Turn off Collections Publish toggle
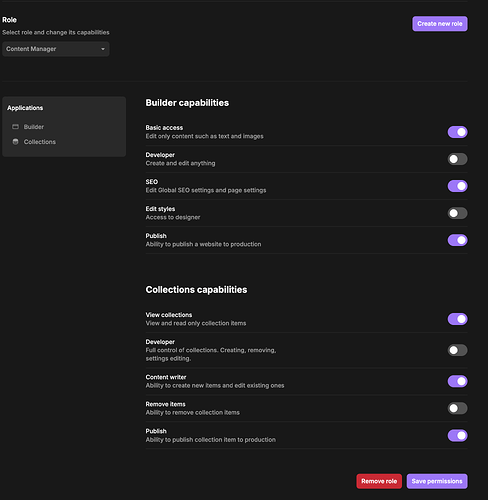Image resolution: width=488 pixels, height=500 pixels. point(457,435)
